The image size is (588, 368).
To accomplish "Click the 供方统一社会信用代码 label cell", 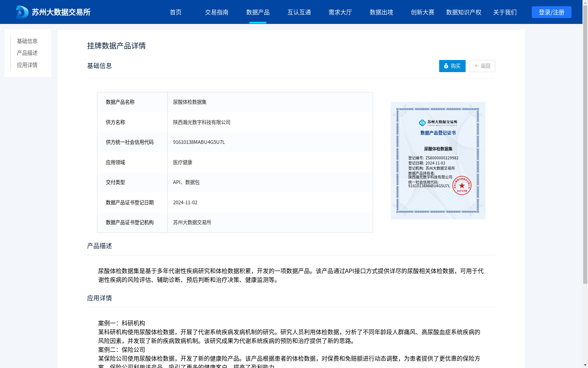I will click(132, 142).
